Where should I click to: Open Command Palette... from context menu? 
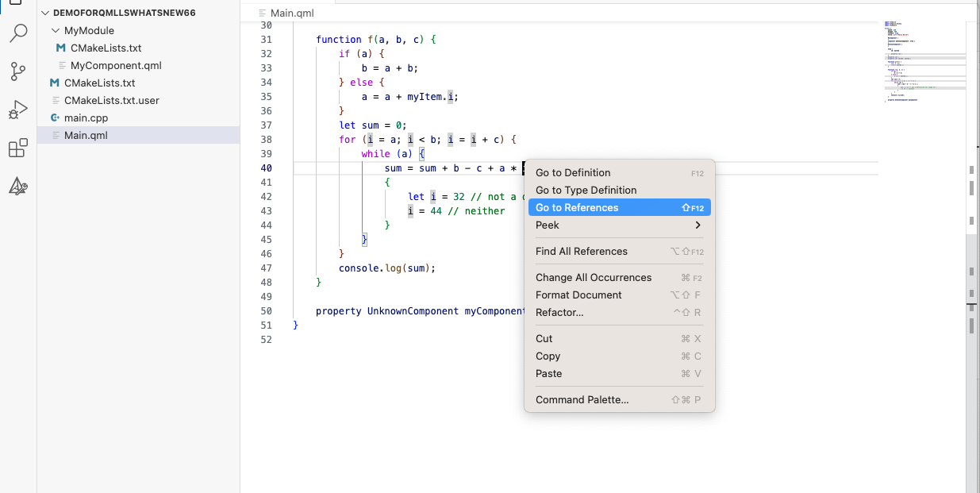coord(582,400)
